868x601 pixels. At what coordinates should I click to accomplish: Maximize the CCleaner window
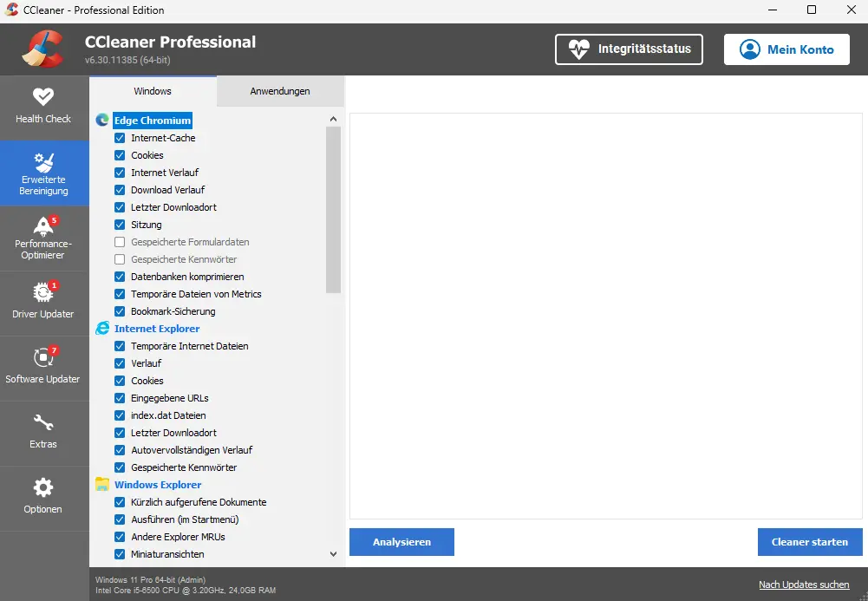(x=812, y=10)
